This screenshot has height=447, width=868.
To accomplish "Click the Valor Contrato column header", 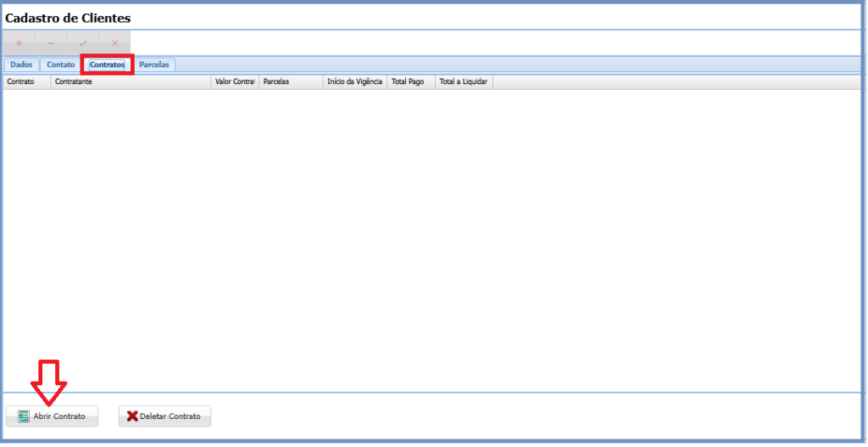I will (x=235, y=82).
